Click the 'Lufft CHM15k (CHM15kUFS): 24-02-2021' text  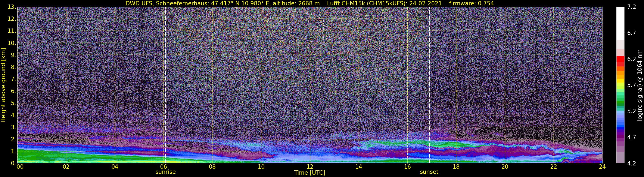tap(384, 3)
